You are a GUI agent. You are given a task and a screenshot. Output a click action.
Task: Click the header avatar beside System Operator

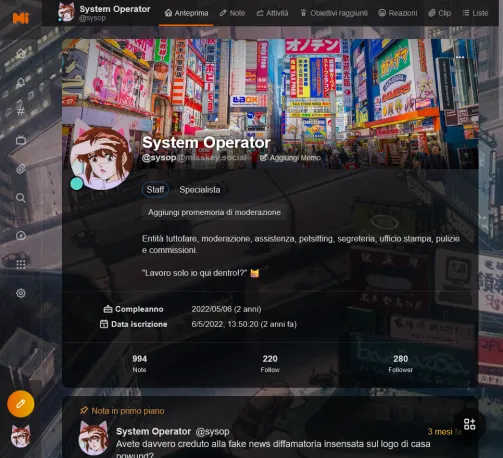(x=66, y=12)
